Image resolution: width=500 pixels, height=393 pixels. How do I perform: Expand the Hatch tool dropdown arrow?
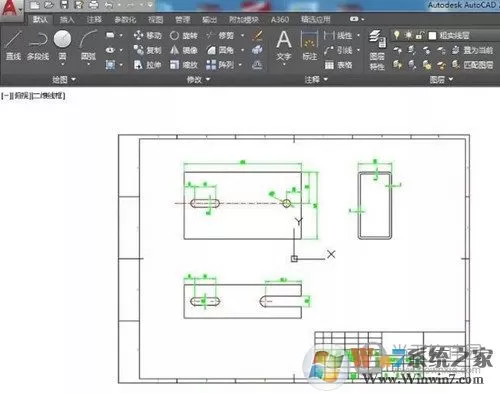[121, 65]
